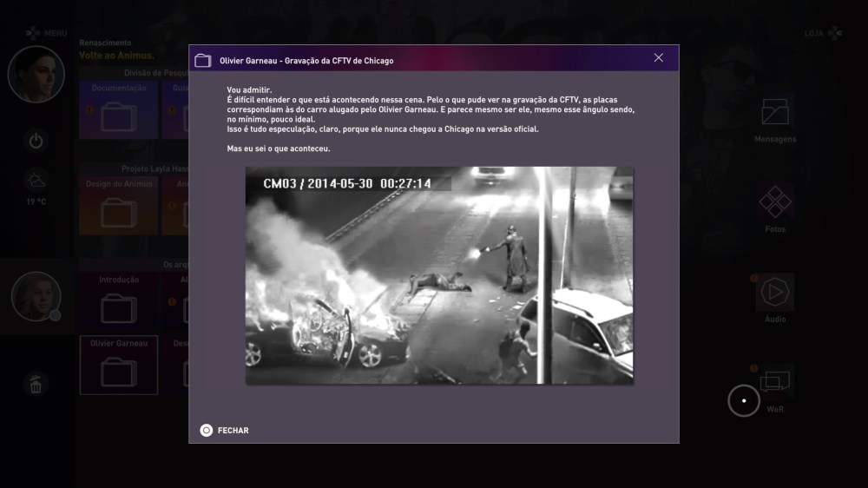Open the LOJA store at top right
868x488 pixels.
823,33
